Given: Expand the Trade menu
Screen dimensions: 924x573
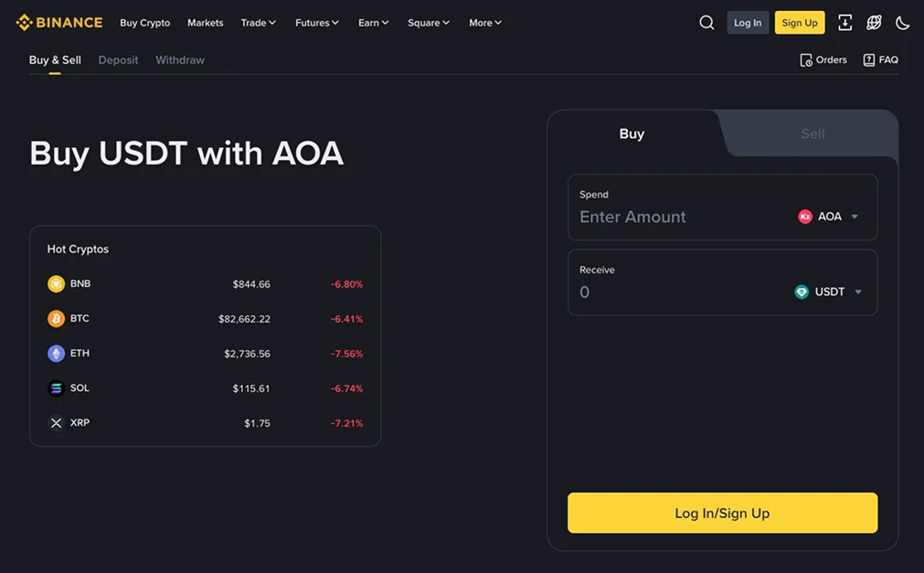Looking at the screenshot, I should [258, 22].
